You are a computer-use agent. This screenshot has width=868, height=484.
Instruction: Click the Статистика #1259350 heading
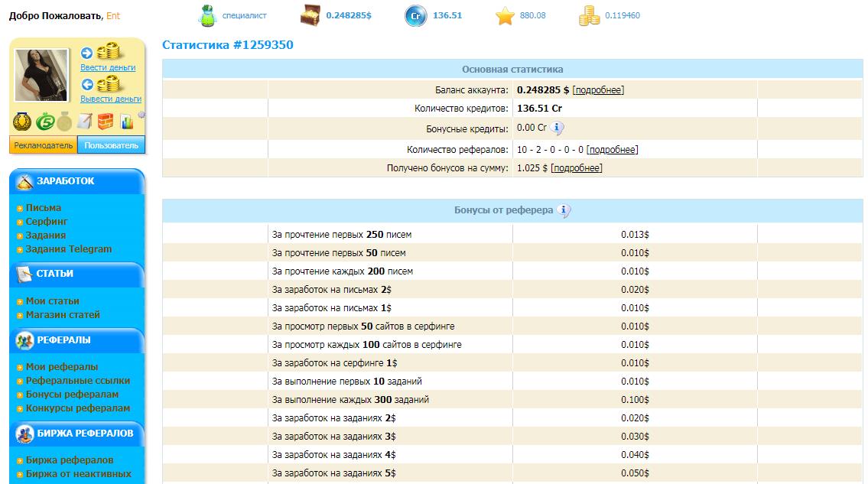pos(228,45)
